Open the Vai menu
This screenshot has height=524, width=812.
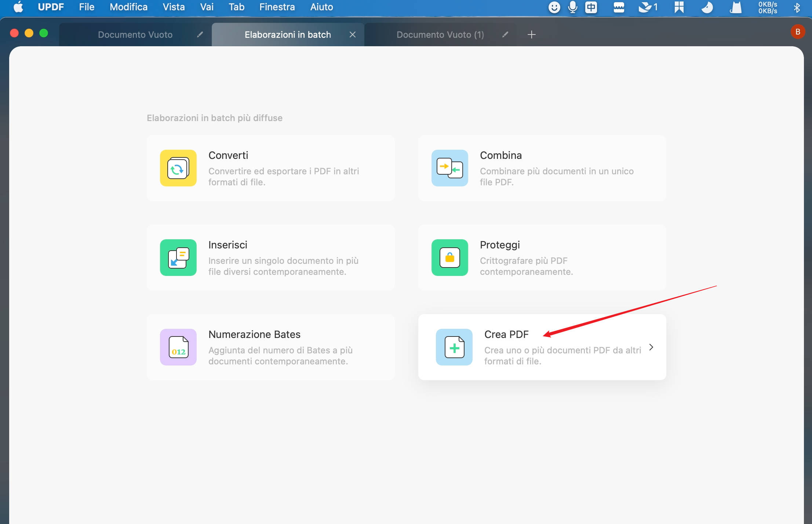click(207, 7)
